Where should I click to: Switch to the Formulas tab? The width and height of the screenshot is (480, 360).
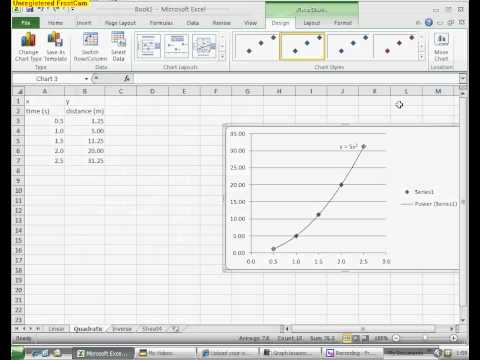pos(161,23)
